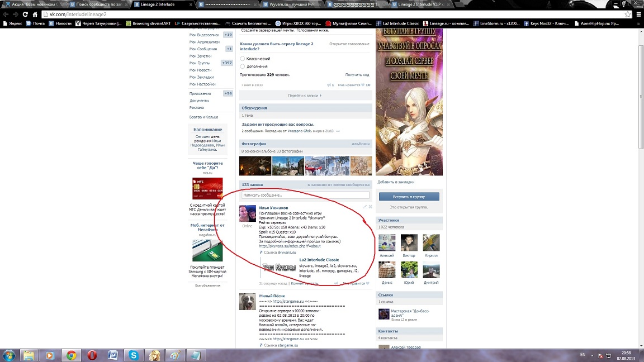Open the media player taskbar icon
Image resolution: width=644 pixels, height=362 pixels.
point(50,355)
